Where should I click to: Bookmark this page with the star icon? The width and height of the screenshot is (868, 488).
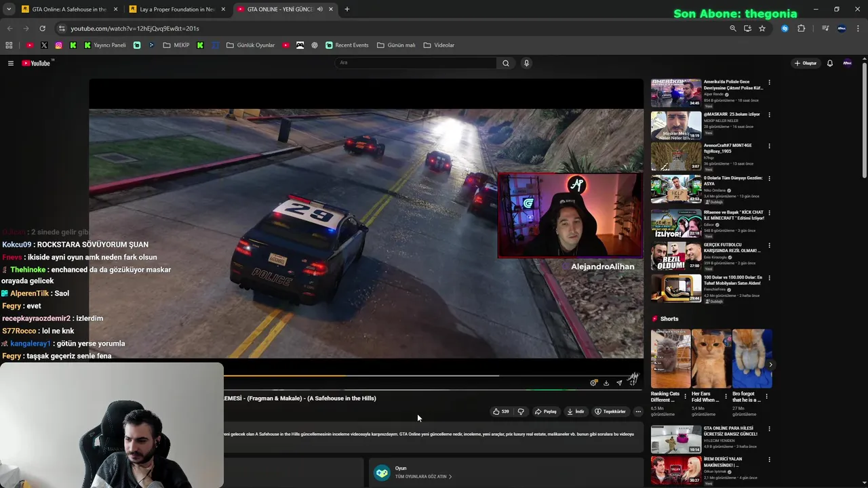point(762,28)
